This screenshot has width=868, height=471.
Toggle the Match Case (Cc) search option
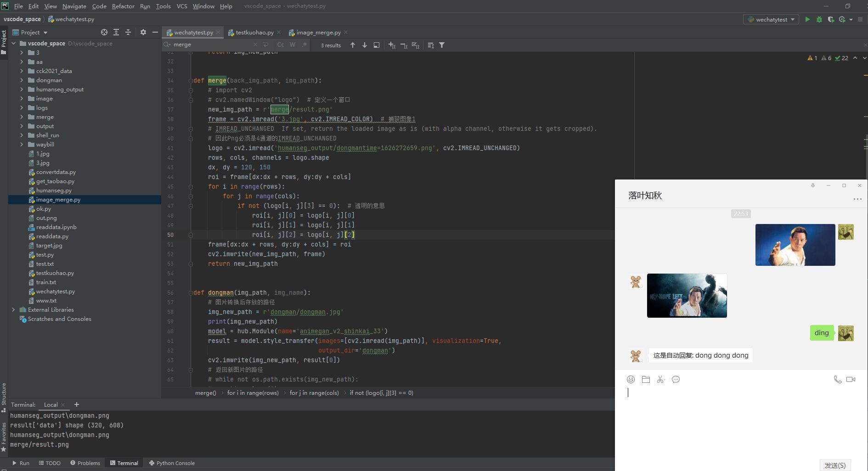(281, 45)
